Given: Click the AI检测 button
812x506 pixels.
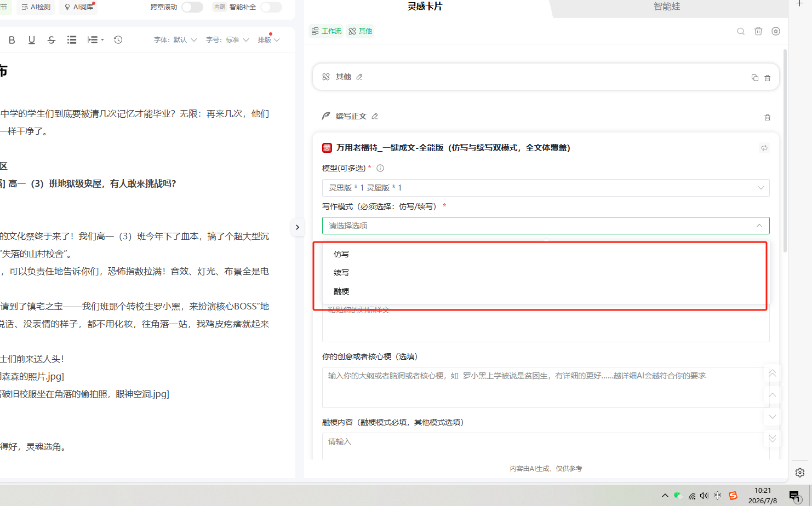Looking at the screenshot, I should pyautogui.click(x=36, y=7).
